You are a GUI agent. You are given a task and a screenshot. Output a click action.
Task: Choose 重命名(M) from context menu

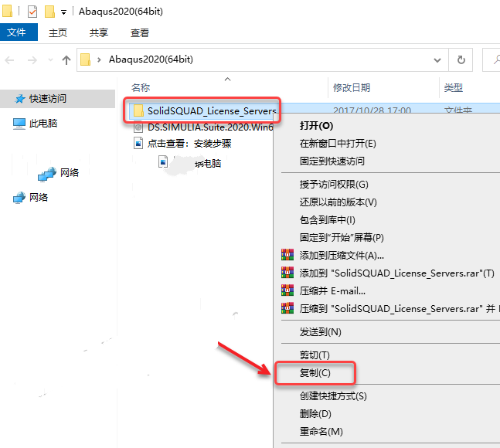pyautogui.click(x=321, y=432)
